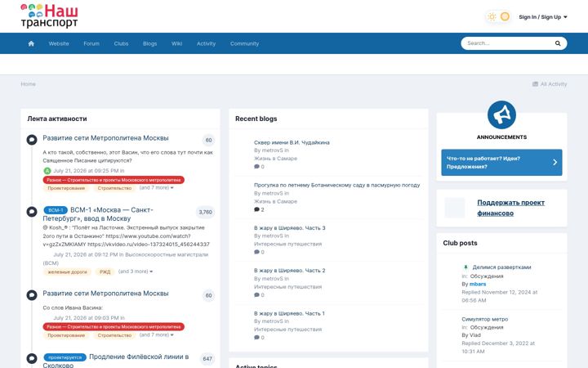
Task: Open the Announcements megaphone icon
Action: point(501,115)
